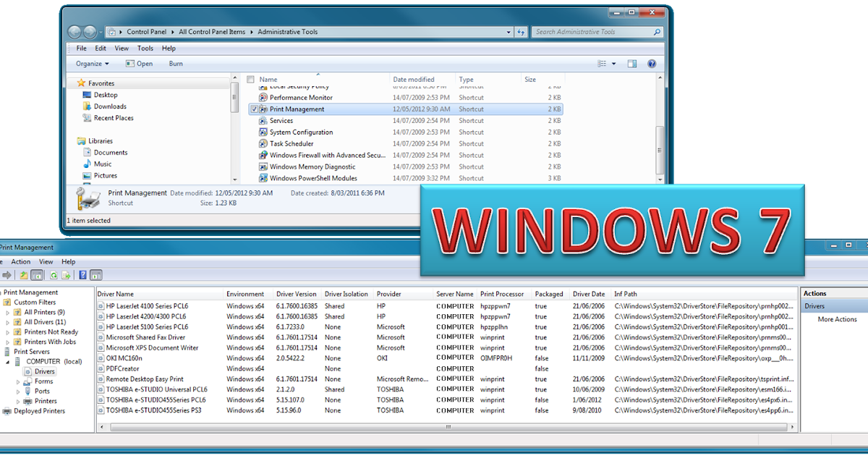Viewport: 868px width, 456px height.
Task: Click the Burn button in Explorer toolbar
Action: click(176, 64)
